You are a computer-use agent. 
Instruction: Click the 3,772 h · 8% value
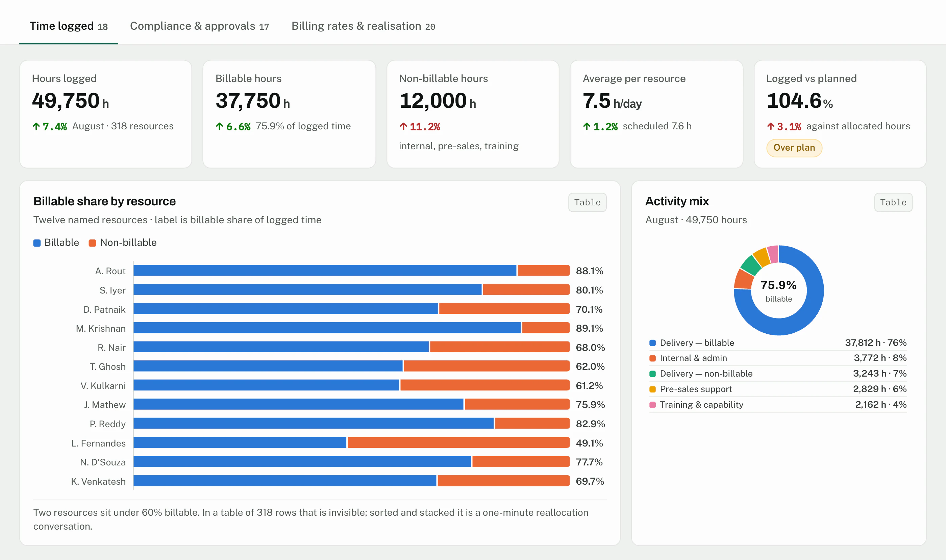[x=880, y=358]
